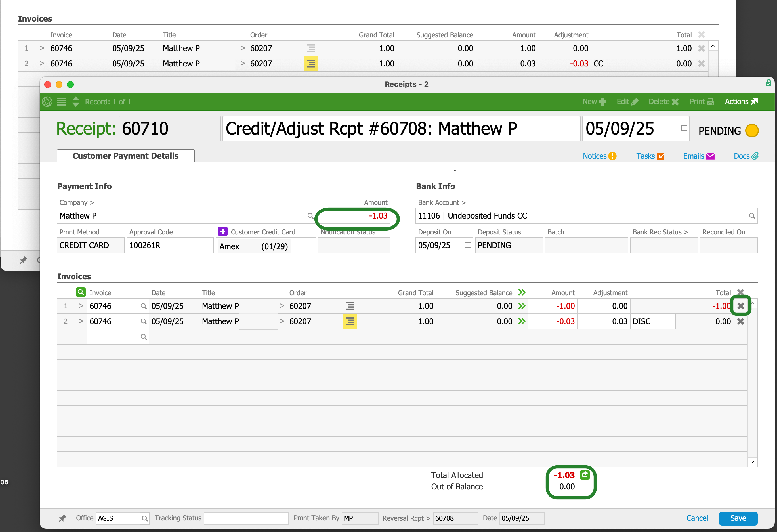
Task: Open Deposit On date calendar picker
Action: pos(468,245)
